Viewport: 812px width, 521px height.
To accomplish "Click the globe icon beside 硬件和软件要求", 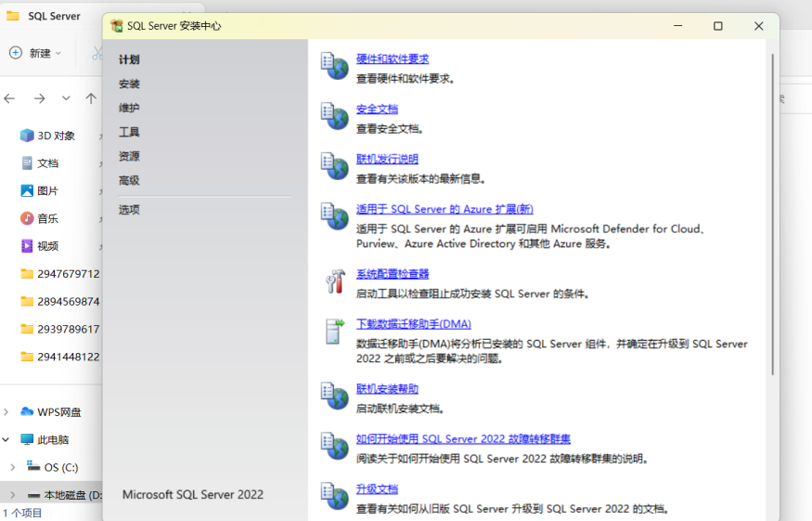I will click(x=334, y=66).
